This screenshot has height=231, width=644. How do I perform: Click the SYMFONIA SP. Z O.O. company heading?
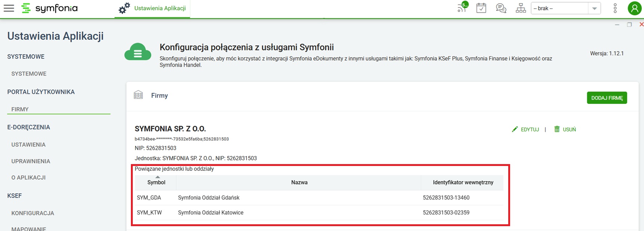pos(170,129)
